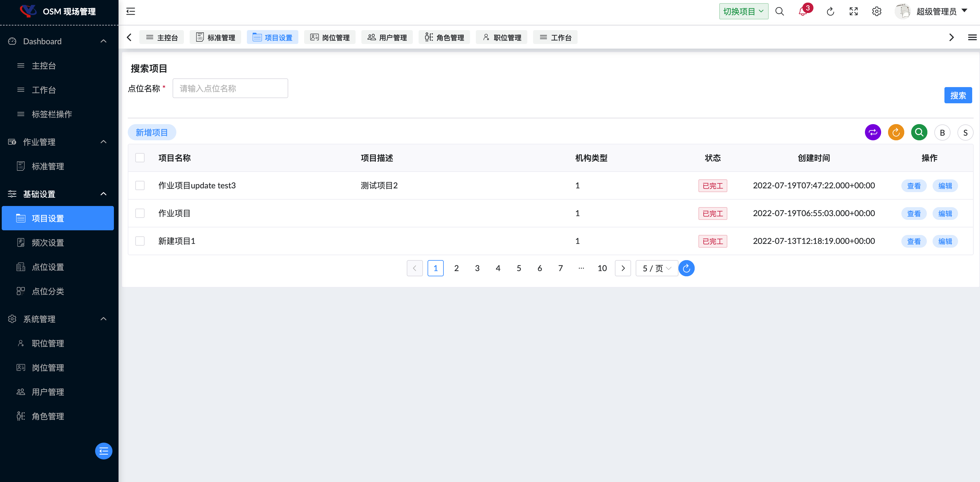Open 标准管理 in the sidebar
Screen dimensions: 980x482
(x=58, y=166)
